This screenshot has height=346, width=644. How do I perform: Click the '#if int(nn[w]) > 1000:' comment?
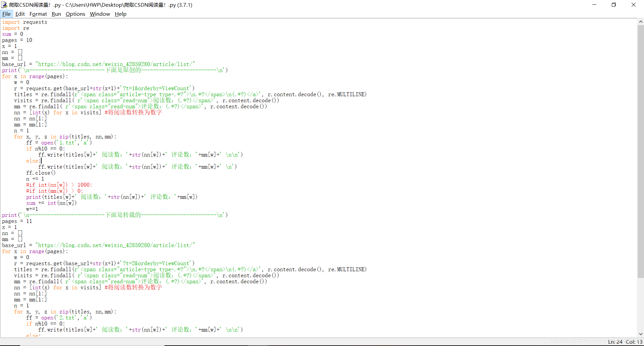(59, 185)
